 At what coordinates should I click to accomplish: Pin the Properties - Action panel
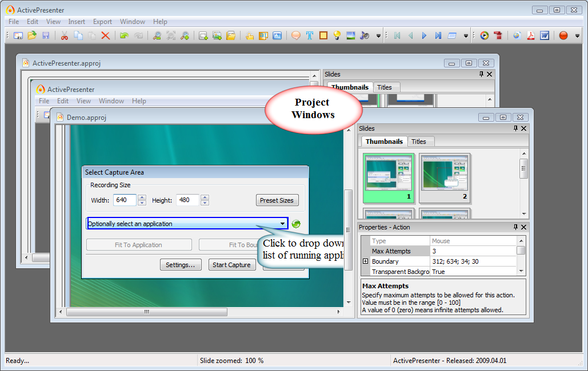515,227
